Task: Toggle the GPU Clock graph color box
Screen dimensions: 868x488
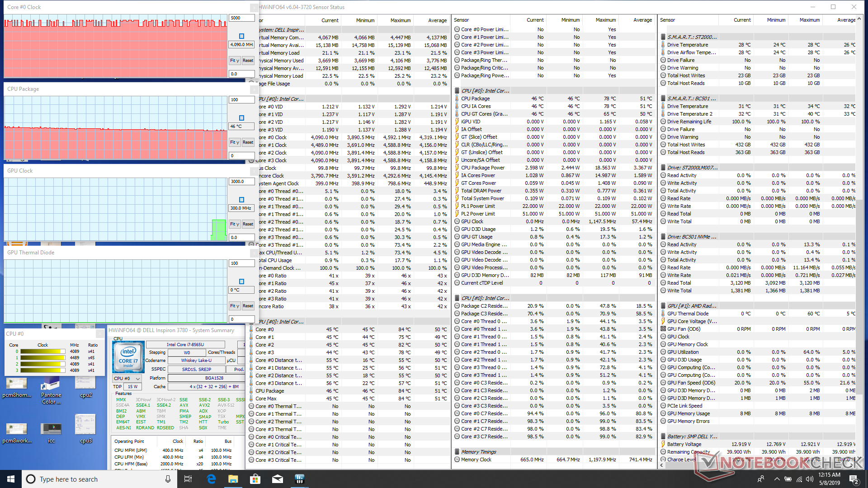Action: click(241, 200)
